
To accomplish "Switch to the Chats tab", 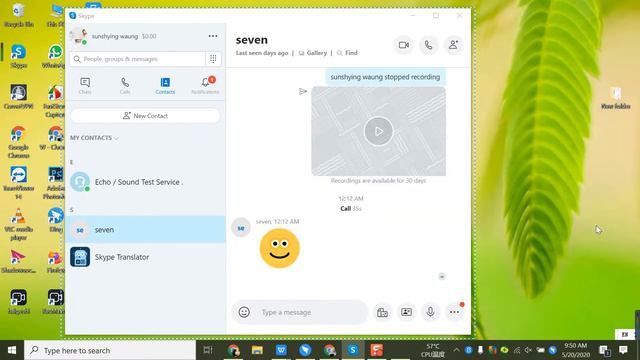I will (85, 86).
